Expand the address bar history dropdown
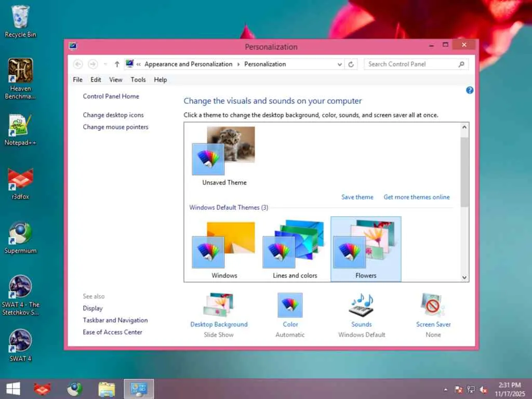 339,64
